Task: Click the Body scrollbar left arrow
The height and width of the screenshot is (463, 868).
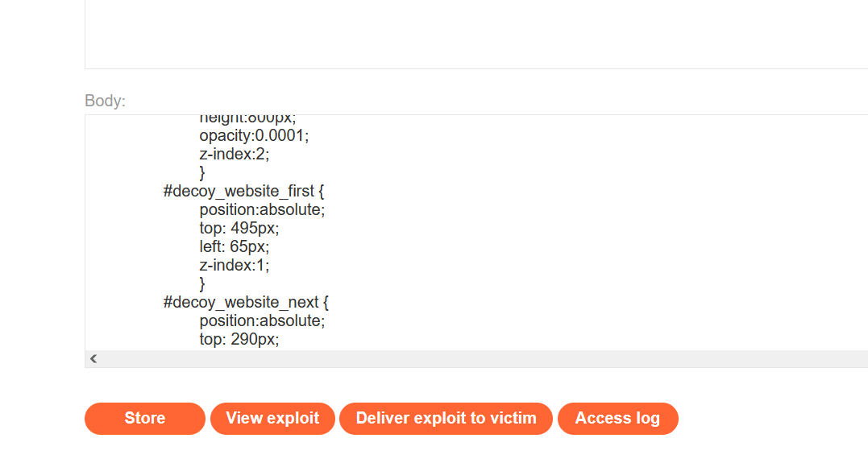Action: point(93,359)
